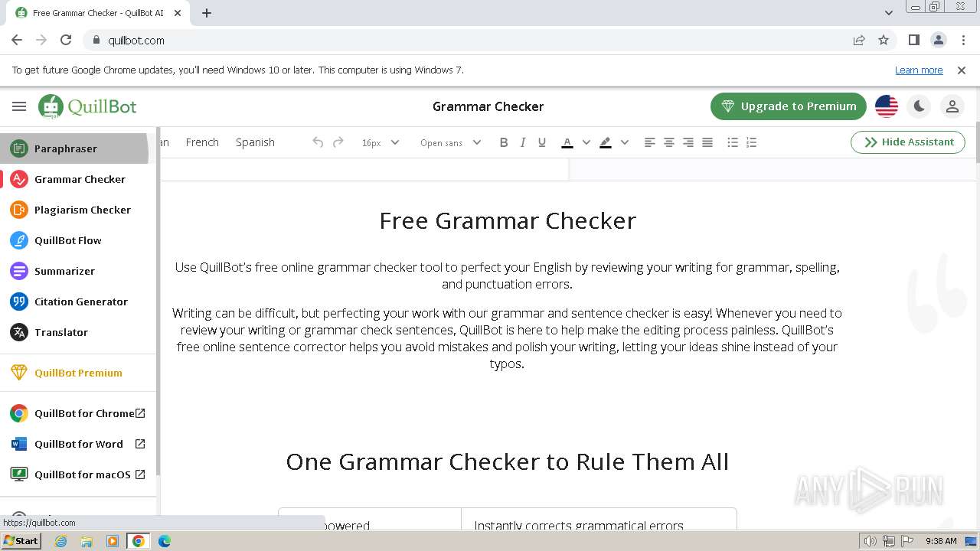
Task: Dismiss the Chrome update notification bar
Action: pyautogui.click(x=962, y=70)
